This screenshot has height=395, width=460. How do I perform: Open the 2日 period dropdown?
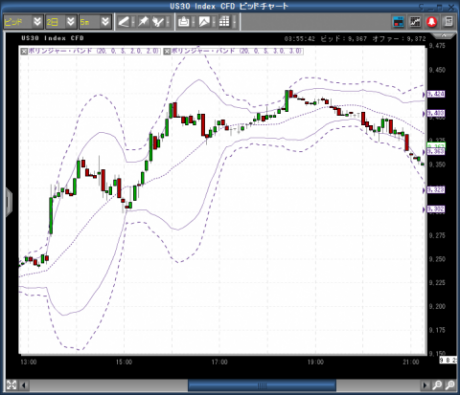71,22
